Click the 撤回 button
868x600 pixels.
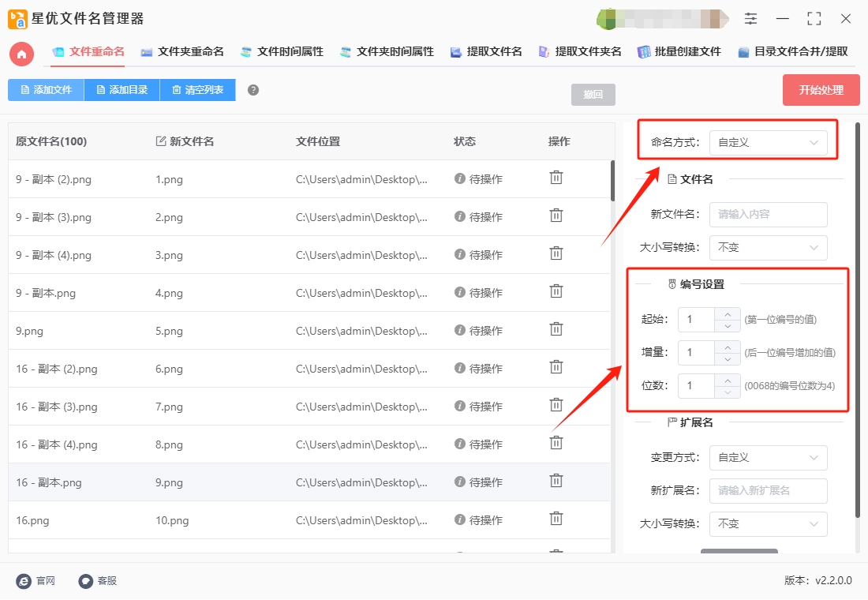(x=593, y=94)
